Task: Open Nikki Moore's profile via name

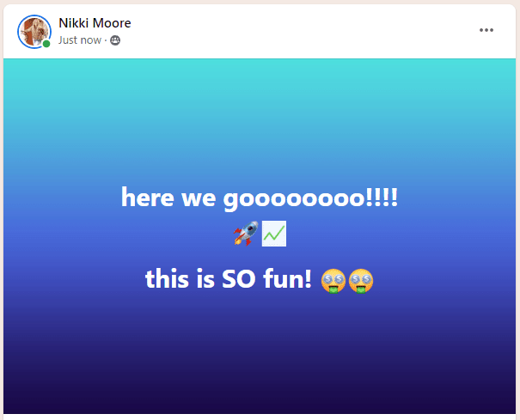Action: (95, 23)
